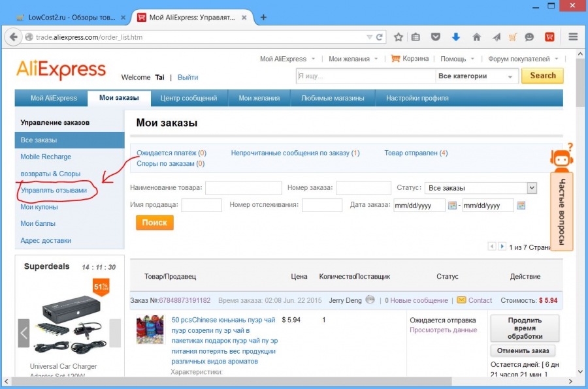Screen dimensions: 588x389
Task: Open Мой AliExpress navigation tab
Action: point(54,98)
